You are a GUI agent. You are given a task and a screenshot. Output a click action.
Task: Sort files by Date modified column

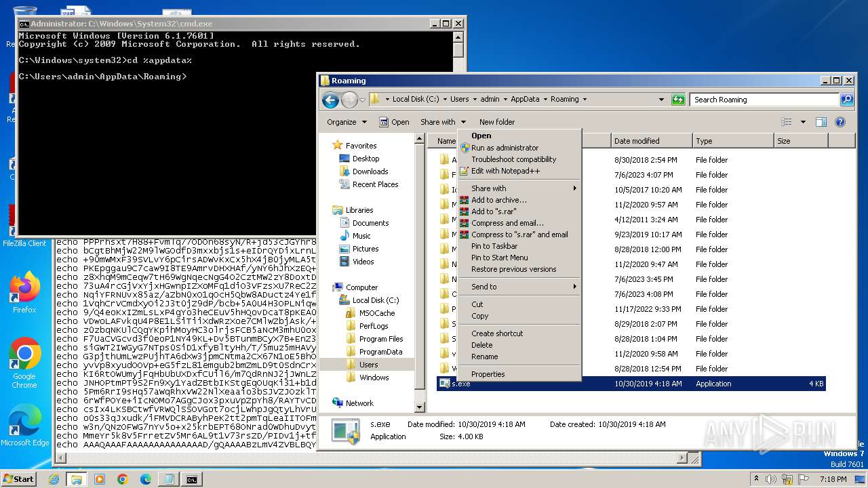coord(652,141)
